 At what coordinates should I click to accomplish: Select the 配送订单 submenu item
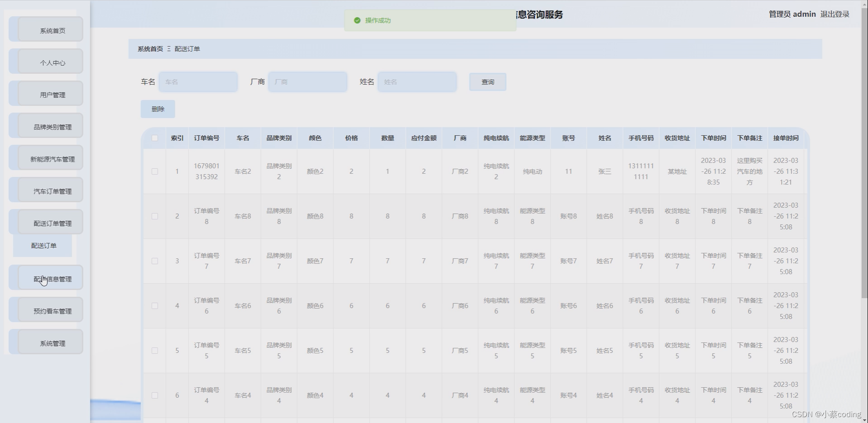(x=43, y=246)
